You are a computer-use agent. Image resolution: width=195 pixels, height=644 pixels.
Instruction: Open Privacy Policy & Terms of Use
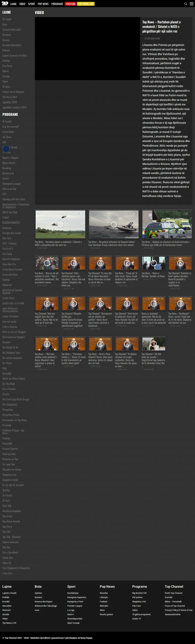click(179, 610)
